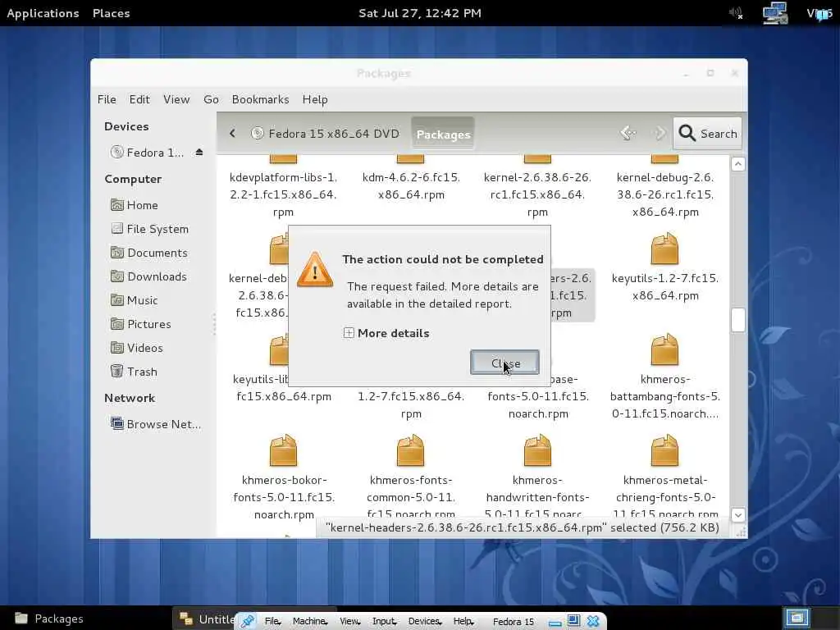This screenshot has width=840, height=630.
Task: Expand More details in the error dialog
Action: [386, 333]
